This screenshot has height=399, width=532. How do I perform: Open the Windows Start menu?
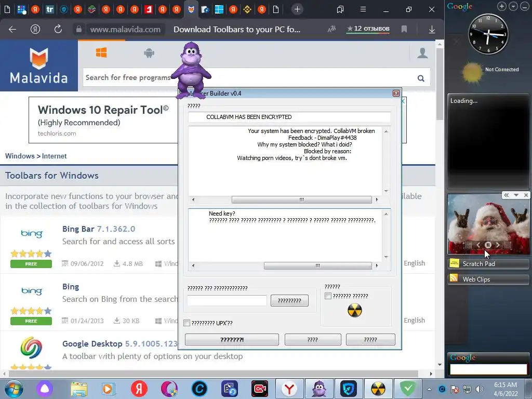14,389
